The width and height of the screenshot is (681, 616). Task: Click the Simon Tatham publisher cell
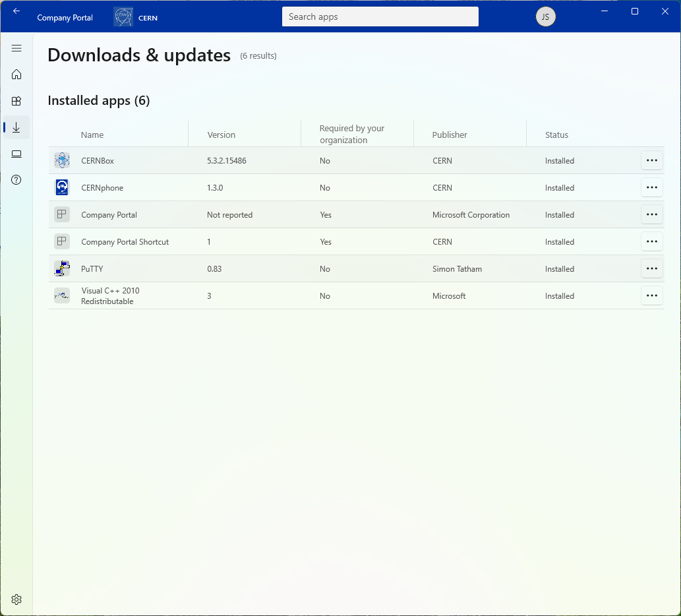tap(457, 269)
